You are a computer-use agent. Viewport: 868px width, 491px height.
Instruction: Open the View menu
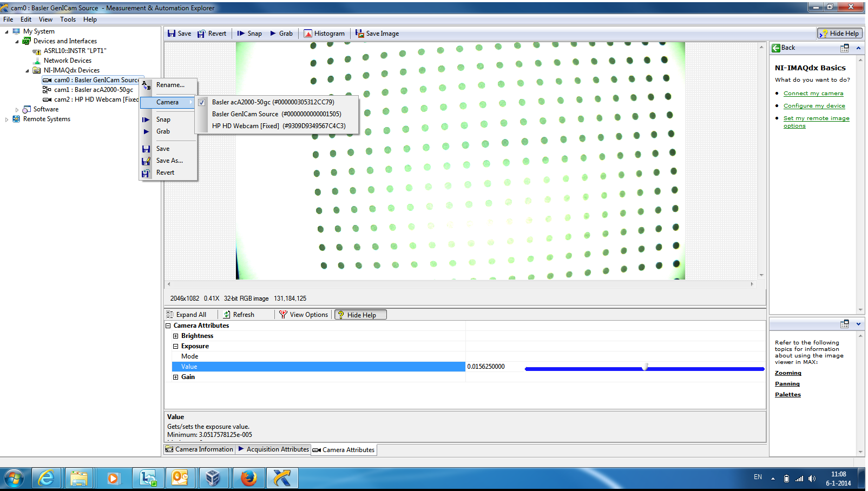coord(45,19)
